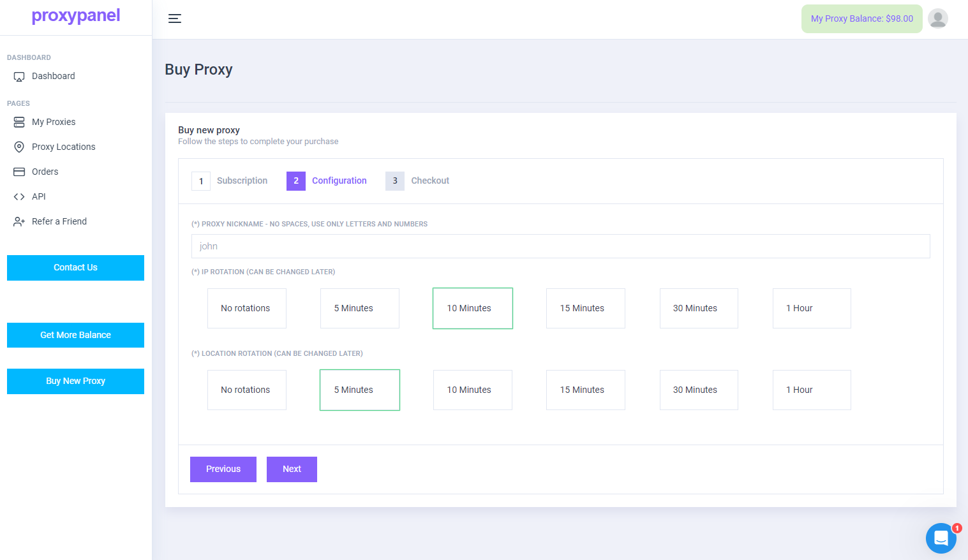
Task: Click the Orders card icon
Action: pos(19,172)
